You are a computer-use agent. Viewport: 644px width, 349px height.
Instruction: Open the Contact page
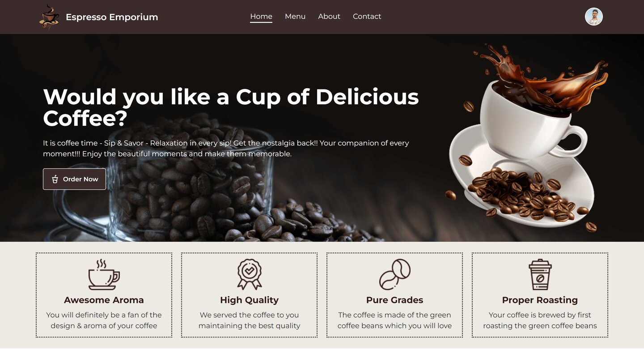coord(367,17)
